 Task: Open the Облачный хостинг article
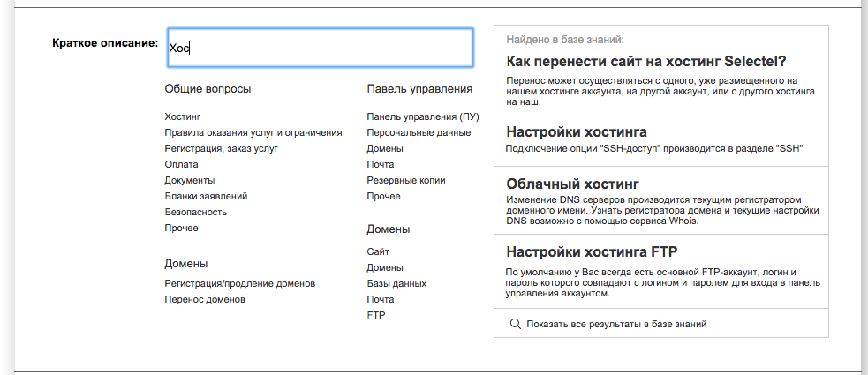pos(572,184)
